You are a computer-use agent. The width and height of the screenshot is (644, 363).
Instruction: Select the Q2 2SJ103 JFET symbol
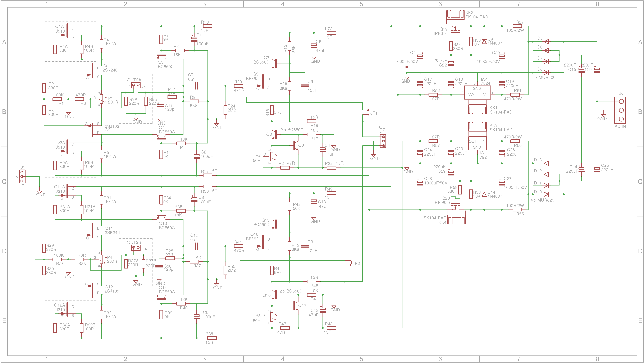pos(93,130)
